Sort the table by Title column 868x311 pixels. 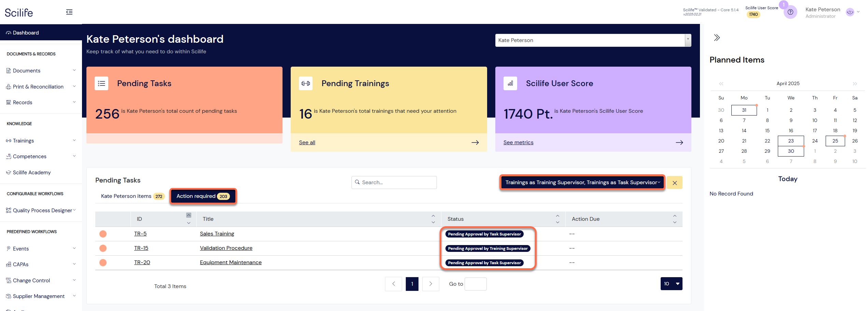click(433, 219)
